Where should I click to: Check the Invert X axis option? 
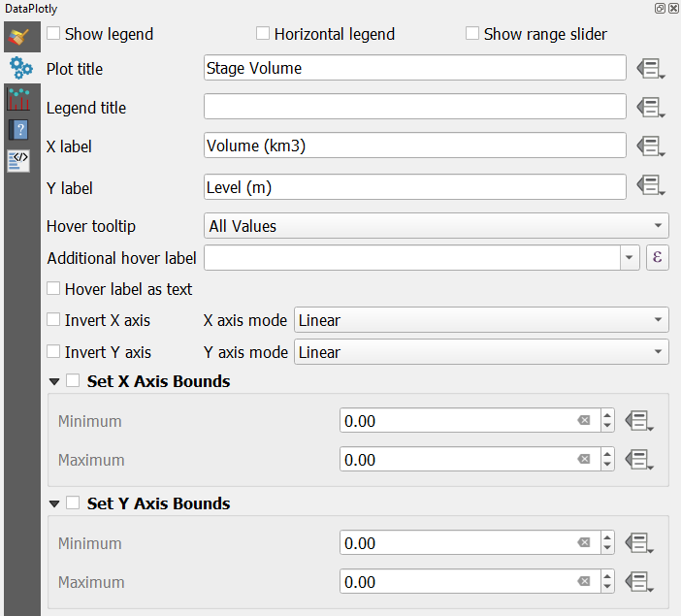coord(54,320)
